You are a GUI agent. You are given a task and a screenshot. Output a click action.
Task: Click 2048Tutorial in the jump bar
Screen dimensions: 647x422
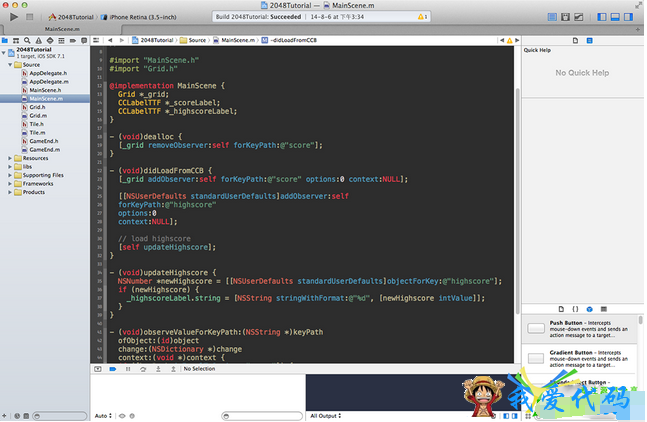(153, 40)
